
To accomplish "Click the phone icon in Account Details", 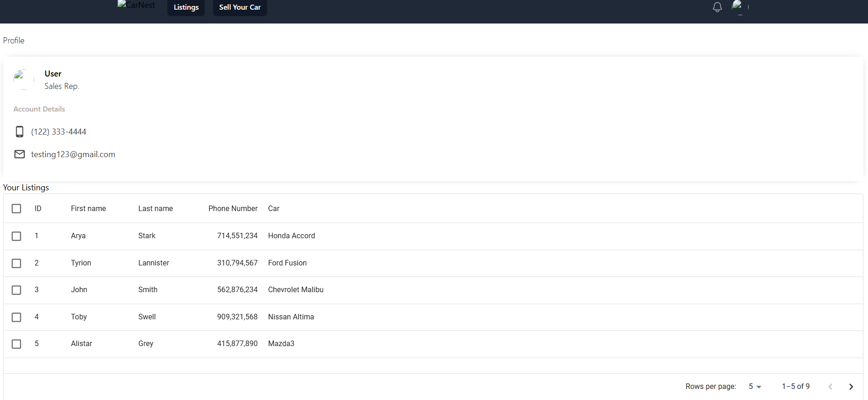I will (x=19, y=132).
